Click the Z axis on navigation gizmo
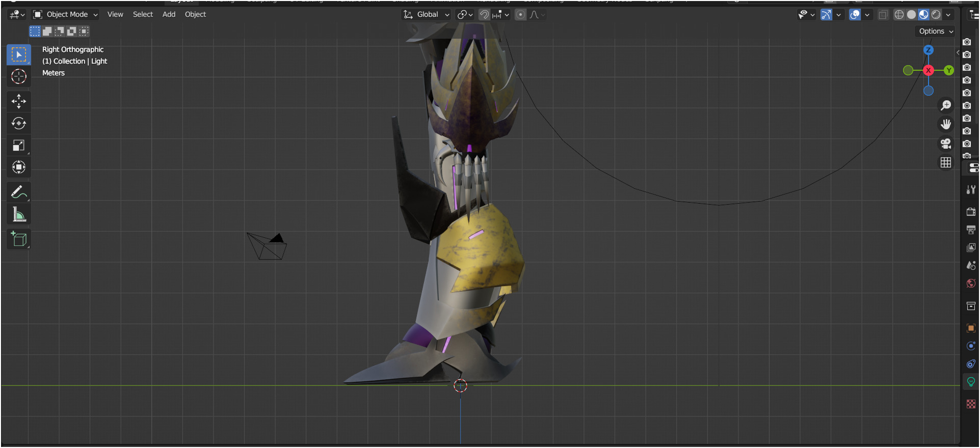This screenshot has width=980, height=448. pos(929,50)
